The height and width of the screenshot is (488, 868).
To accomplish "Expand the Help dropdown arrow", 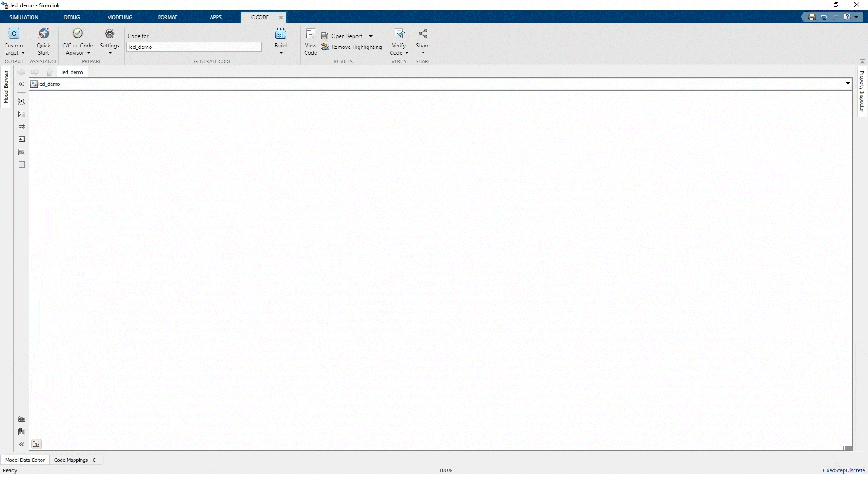I will 856,17.
